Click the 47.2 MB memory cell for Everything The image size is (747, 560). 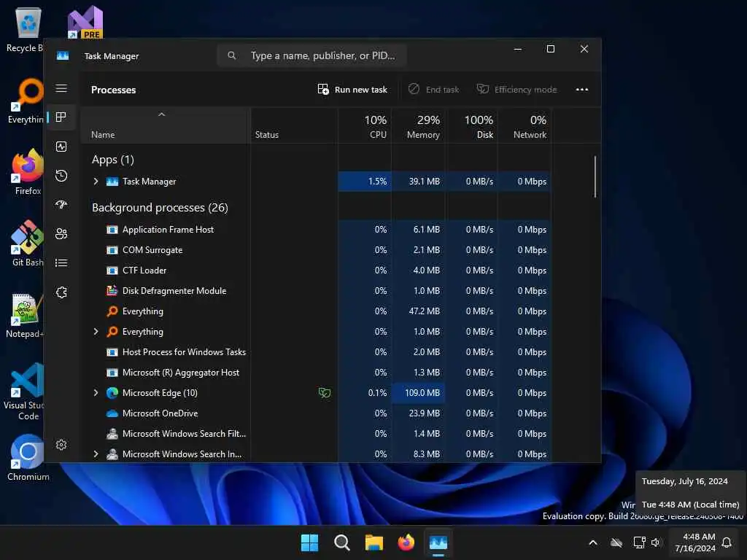pos(419,311)
